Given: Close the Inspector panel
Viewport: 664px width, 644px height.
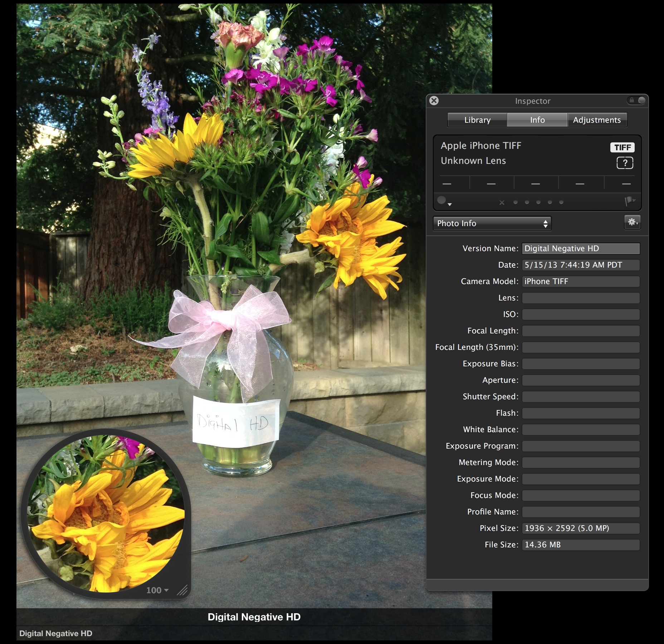Looking at the screenshot, I should coord(434,101).
